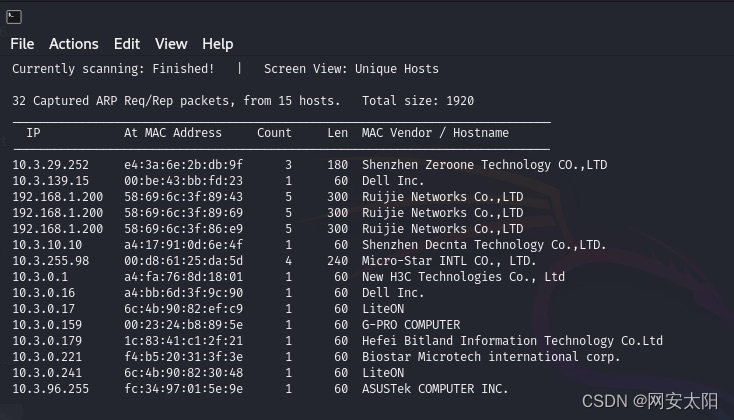Select MAC address 00:be:43:bb:fd:23

coord(184,181)
